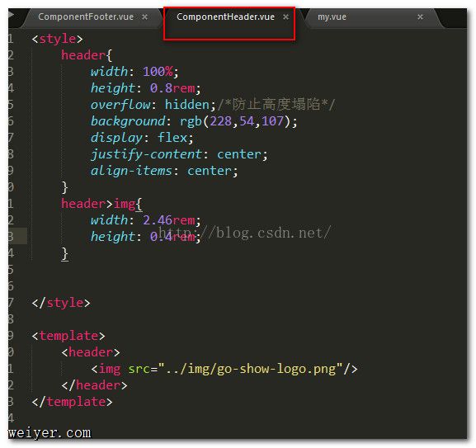The height and width of the screenshot is (448, 476).
Task: Click the closing </header> tag
Action: tap(94, 385)
